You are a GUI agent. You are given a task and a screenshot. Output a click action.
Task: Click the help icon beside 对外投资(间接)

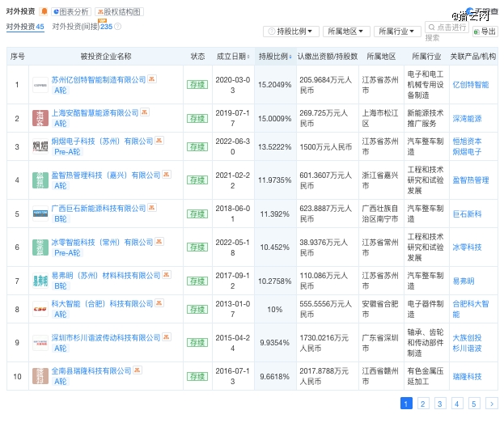click(x=118, y=27)
